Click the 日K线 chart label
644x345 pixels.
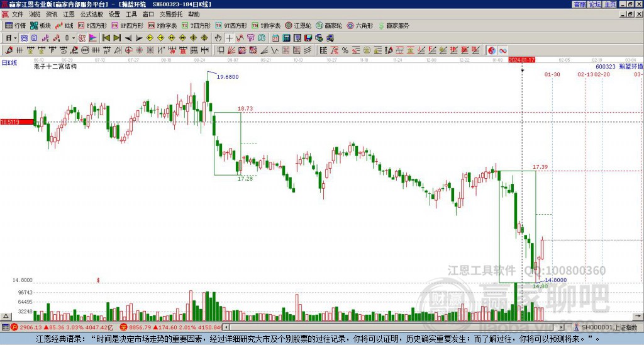pyautogui.click(x=9, y=62)
